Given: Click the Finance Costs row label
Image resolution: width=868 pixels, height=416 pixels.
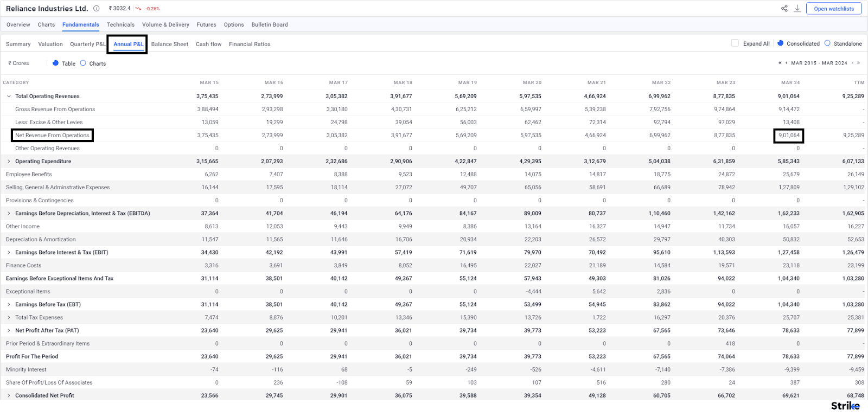Looking at the screenshot, I should click(23, 265).
